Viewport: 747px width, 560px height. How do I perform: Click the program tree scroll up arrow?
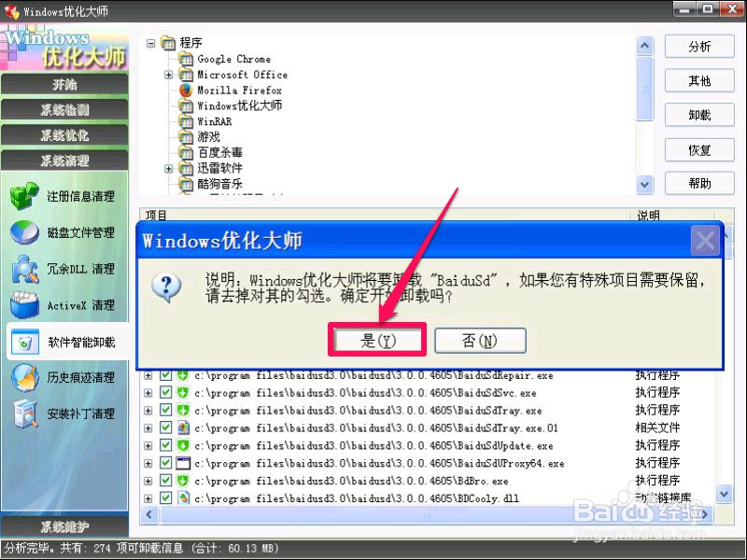click(644, 46)
